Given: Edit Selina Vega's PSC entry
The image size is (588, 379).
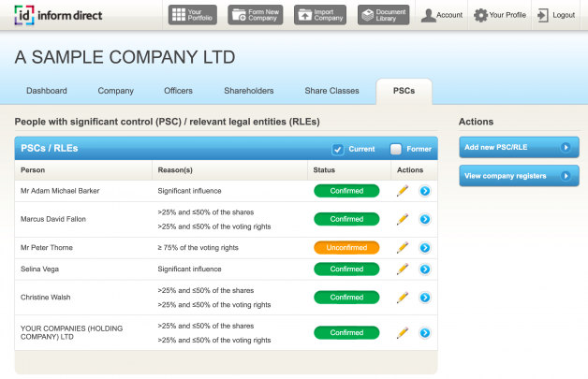Looking at the screenshot, I should click(403, 269).
